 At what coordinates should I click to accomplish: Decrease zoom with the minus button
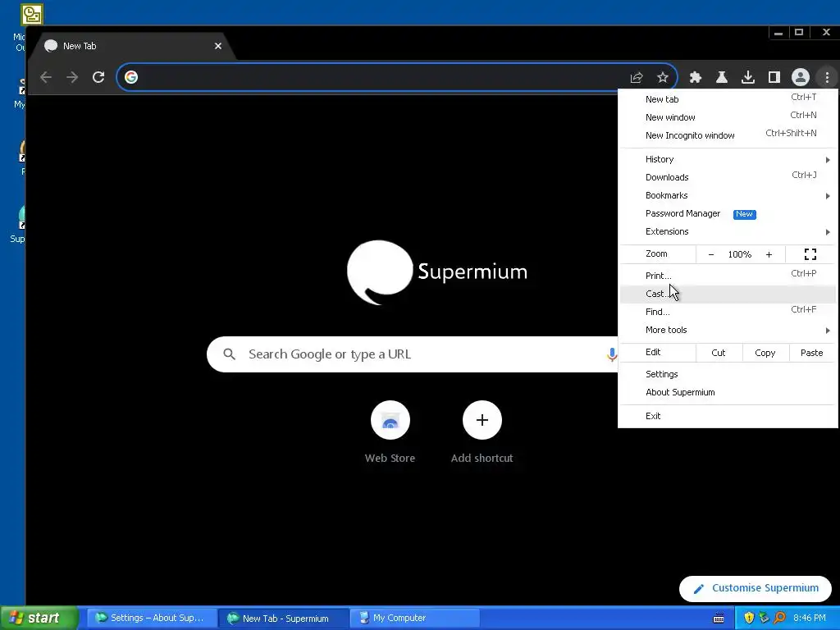point(711,254)
